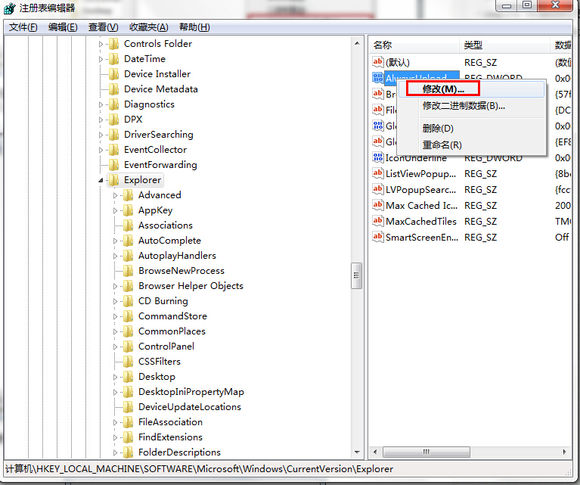Viewport: 580px width, 485px height.
Task: Click the tree pane's scroll-down arrow
Action: pos(357,452)
